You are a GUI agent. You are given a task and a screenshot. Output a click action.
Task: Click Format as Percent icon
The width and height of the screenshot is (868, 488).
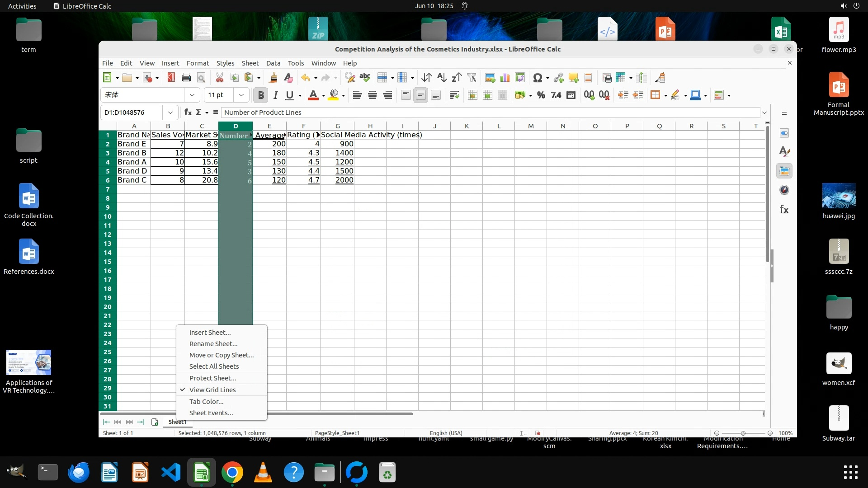541,95
